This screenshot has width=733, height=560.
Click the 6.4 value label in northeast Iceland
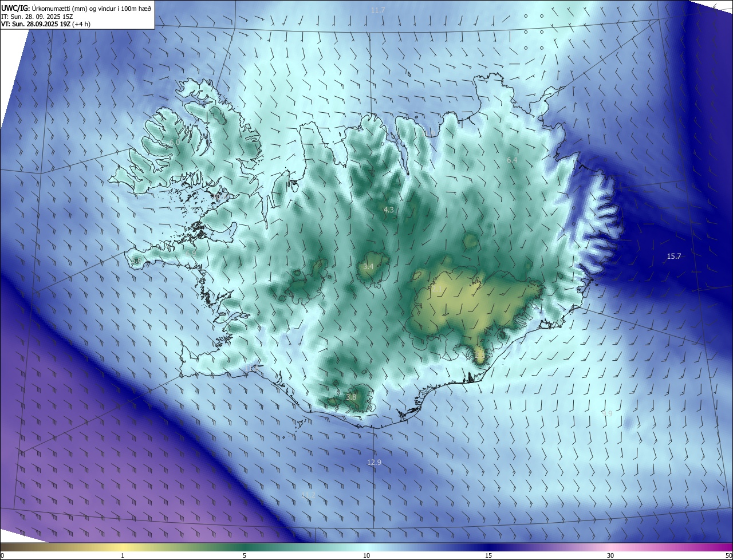[512, 160]
